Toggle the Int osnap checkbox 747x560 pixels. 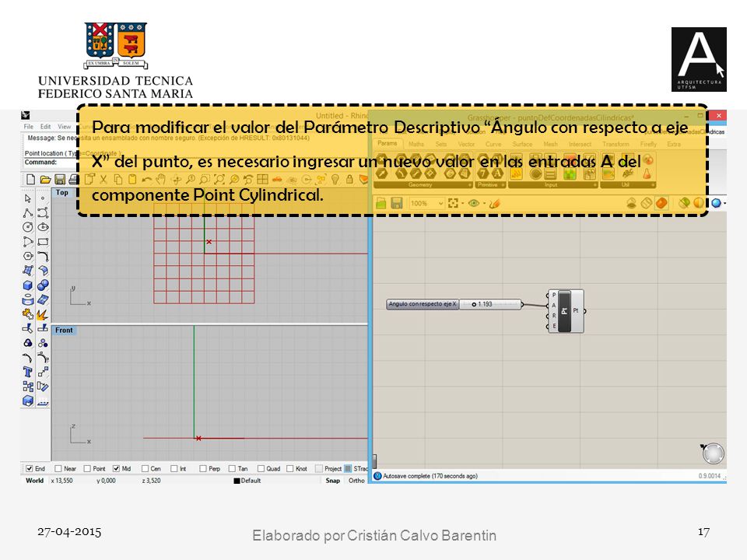[174, 468]
